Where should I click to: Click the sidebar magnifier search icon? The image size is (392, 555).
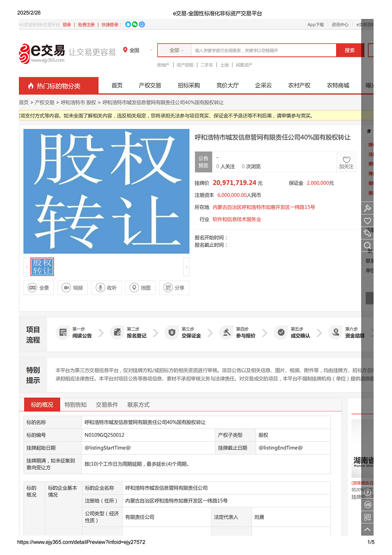tap(367, 245)
